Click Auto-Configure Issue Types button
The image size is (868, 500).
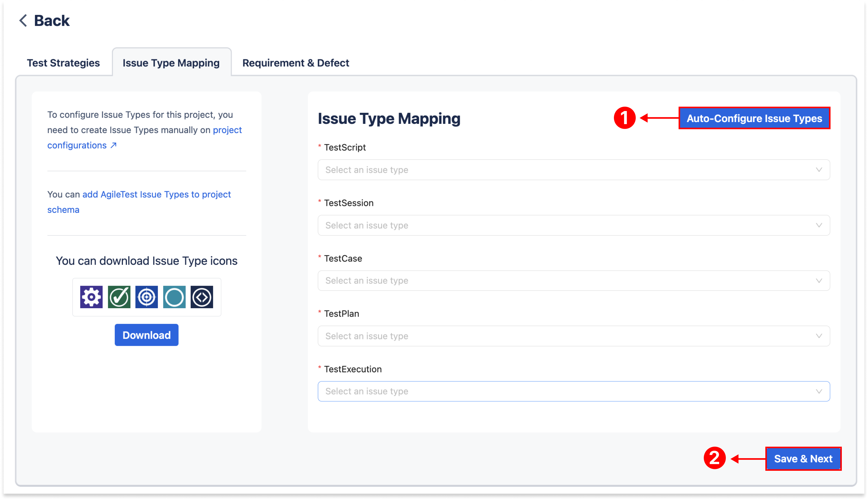[754, 118]
